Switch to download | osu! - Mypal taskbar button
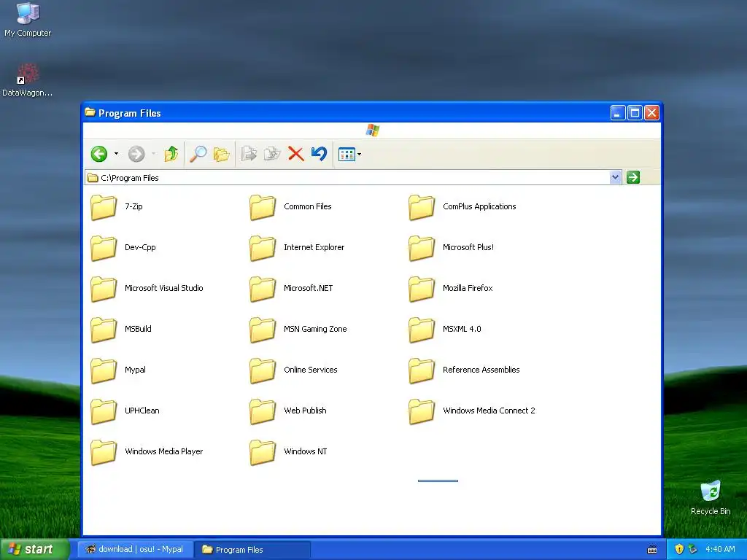Image resolution: width=747 pixels, height=560 pixels. [x=135, y=549]
